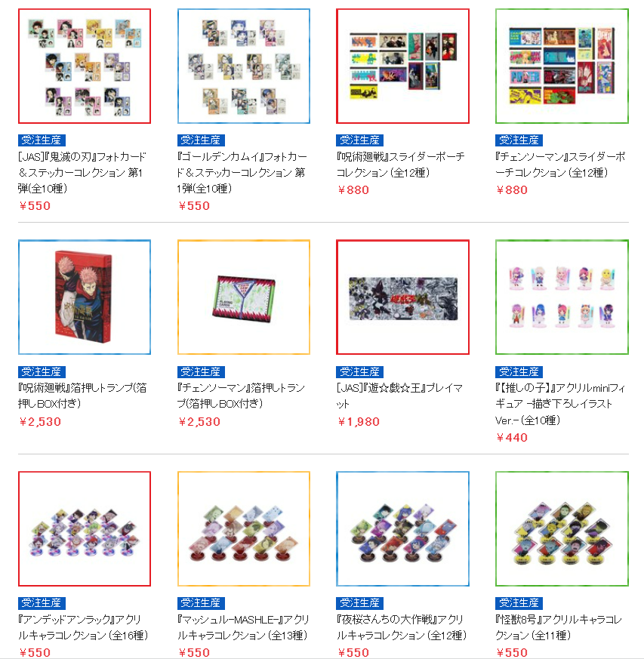Click the ¥1,980 price of the playmat
Image resolution: width=644 pixels, height=659 pixels.
point(359,421)
